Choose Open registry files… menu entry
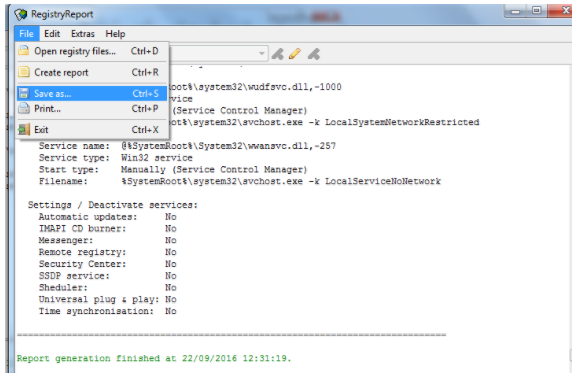 (92, 51)
